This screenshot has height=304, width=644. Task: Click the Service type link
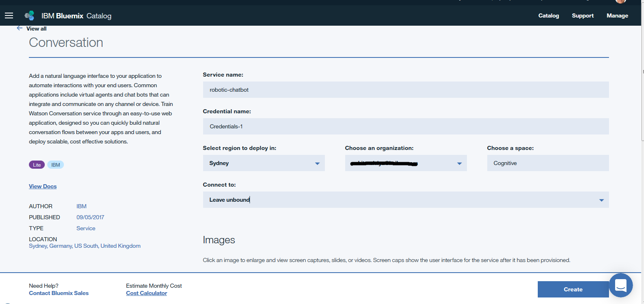(86, 228)
